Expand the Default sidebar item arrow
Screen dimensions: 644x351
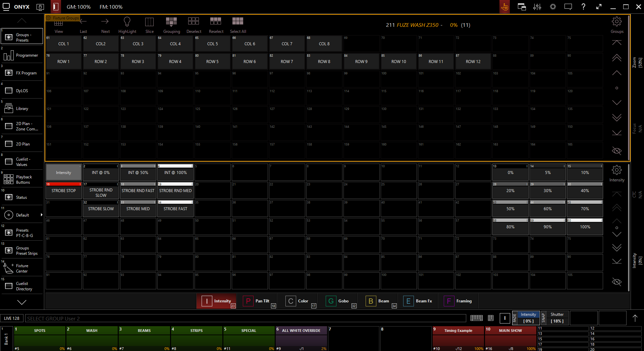pos(42,215)
